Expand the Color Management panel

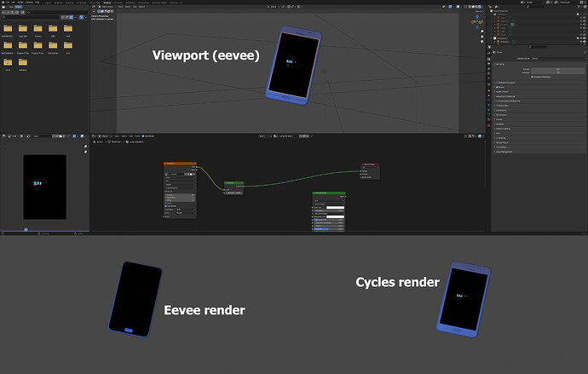[504, 152]
